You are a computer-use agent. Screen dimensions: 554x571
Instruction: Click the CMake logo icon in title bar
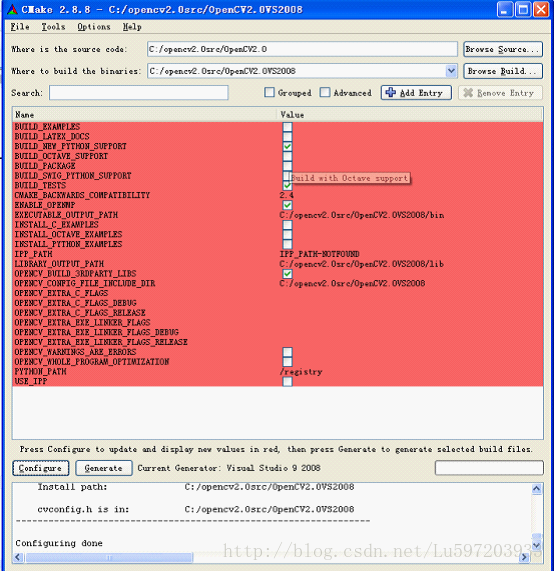coord(12,9)
